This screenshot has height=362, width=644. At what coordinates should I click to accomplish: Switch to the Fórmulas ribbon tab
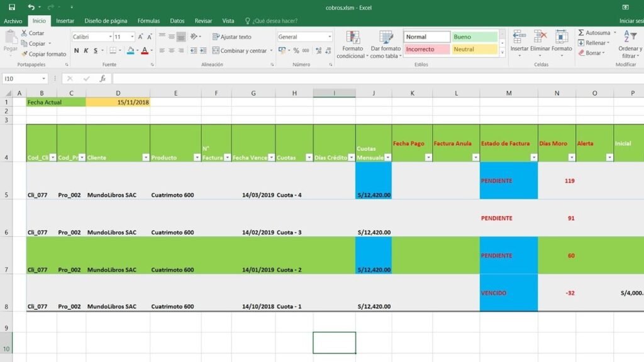148,21
